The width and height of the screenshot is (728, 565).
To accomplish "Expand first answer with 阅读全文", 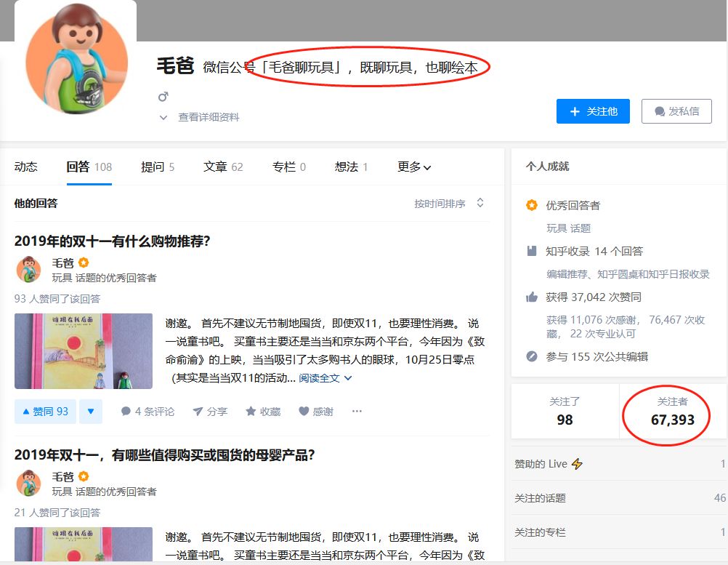I will pyautogui.click(x=325, y=378).
